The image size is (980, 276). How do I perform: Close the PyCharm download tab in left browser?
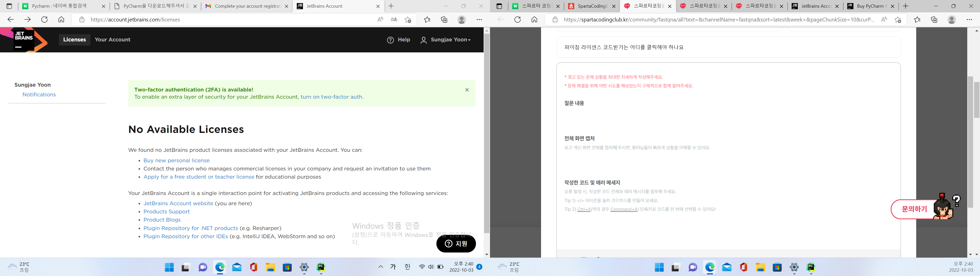coord(195,6)
